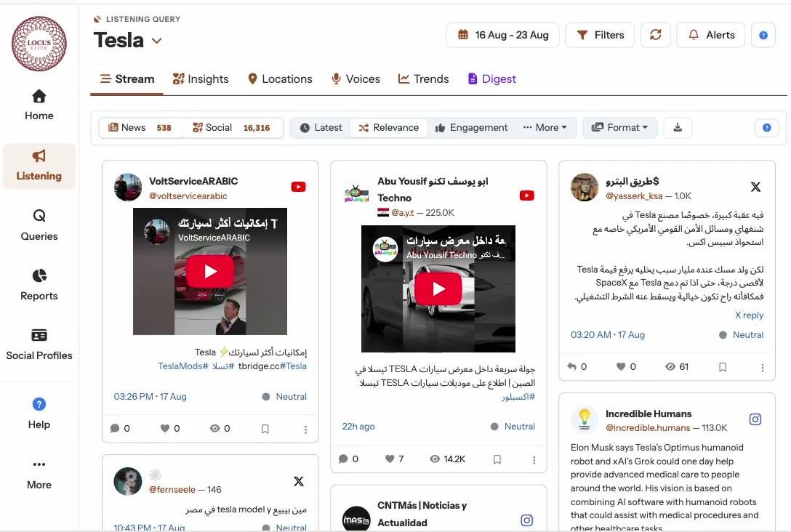Open the Format dropdown
Viewport: 791px width, 532px height.
pos(620,128)
